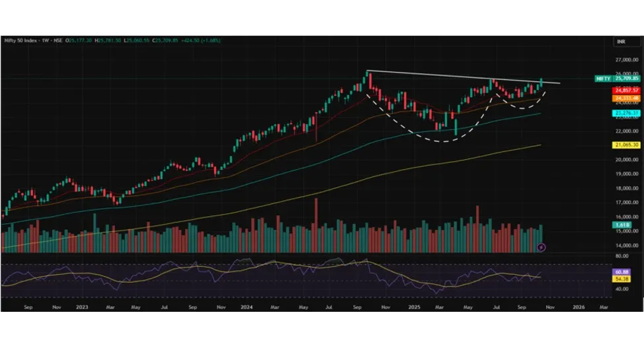Select the cyan 23,276.31 moving average label

click(626, 113)
